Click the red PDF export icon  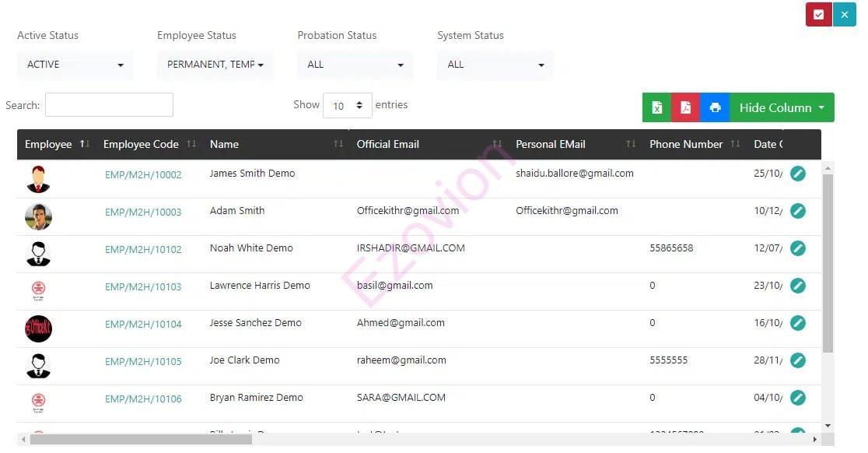[685, 108]
